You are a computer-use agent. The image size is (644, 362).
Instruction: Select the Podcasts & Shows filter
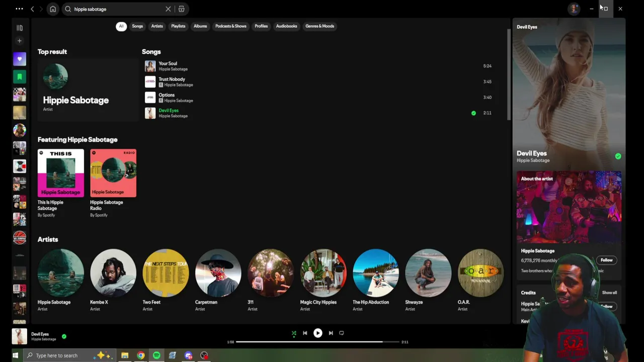(x=231, y=26)
